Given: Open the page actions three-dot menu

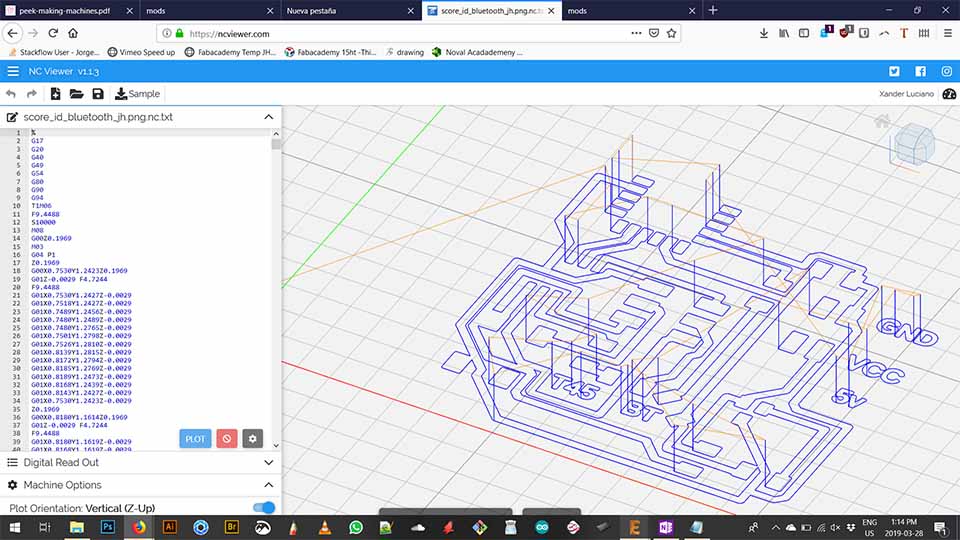Looking at the screenshot, I should [x=636, y=33].
